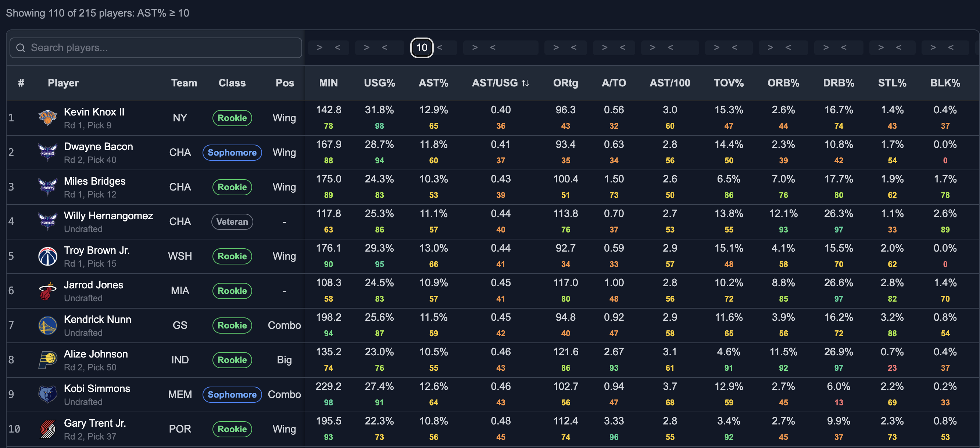
Task: Click the Golden State Warriors logo
Action: (x=47, y=326)
